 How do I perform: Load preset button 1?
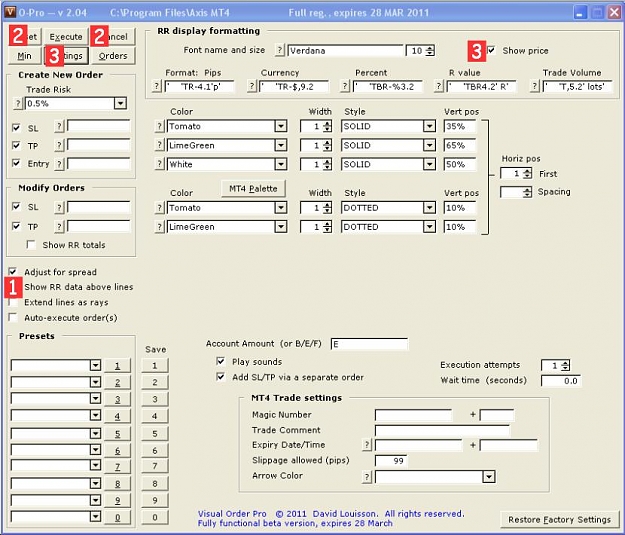117,366
